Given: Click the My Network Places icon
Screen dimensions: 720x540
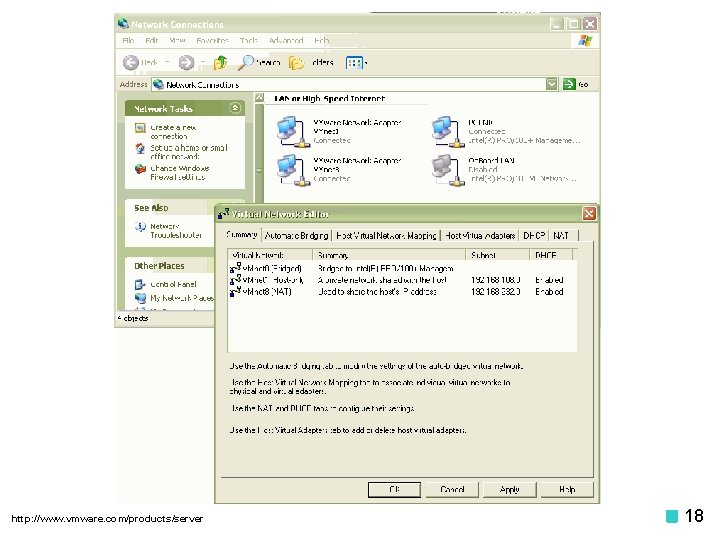Looking at the screenshot, I should [140, 298].
